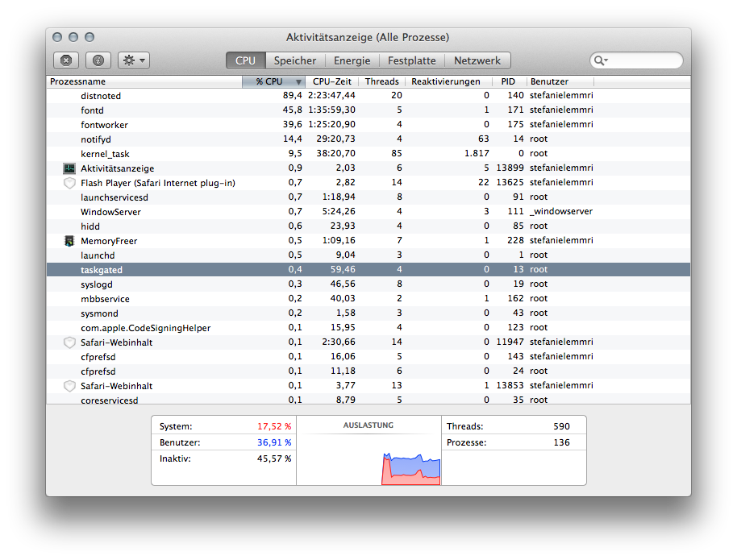The height and width of the screenshot is (560, 737).
Task: Click the _windowserver user cell
Action: click(561, 212)
